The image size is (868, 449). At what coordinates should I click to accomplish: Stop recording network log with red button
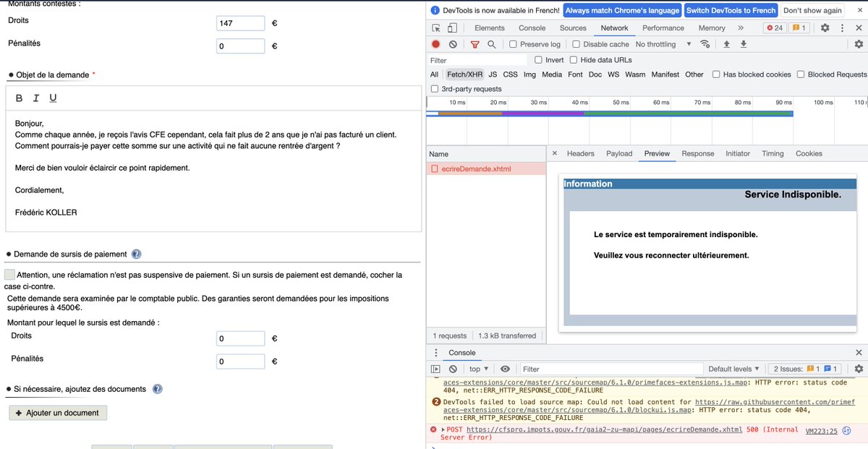pos(436,44)
